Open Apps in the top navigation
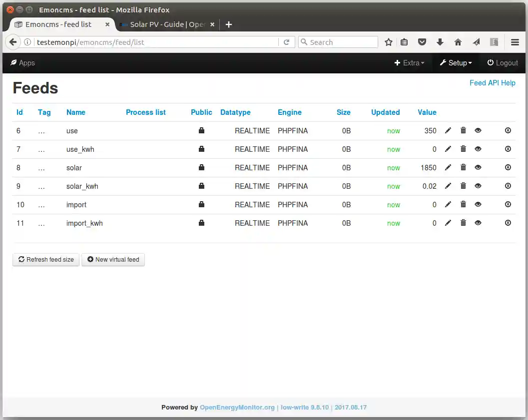Image resolution: width=528 pixels, height=420 pixels. pyautogui.click(x=22, y=63)
